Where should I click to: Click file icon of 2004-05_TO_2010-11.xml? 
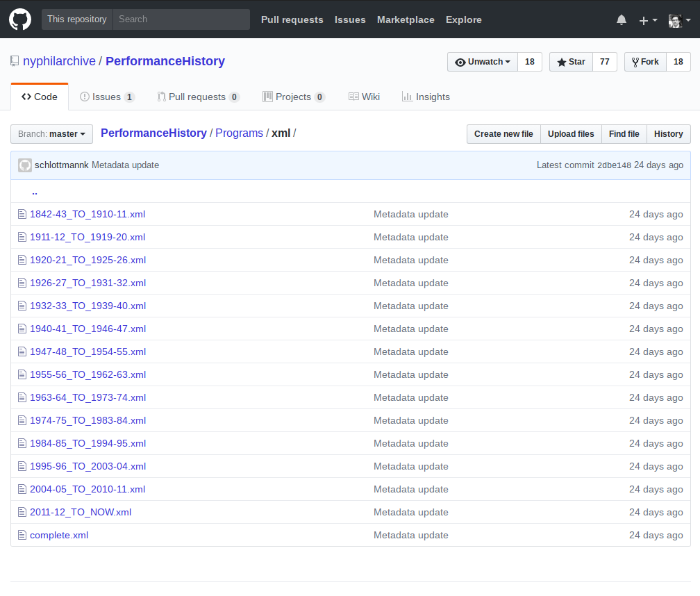pos(22,489)
